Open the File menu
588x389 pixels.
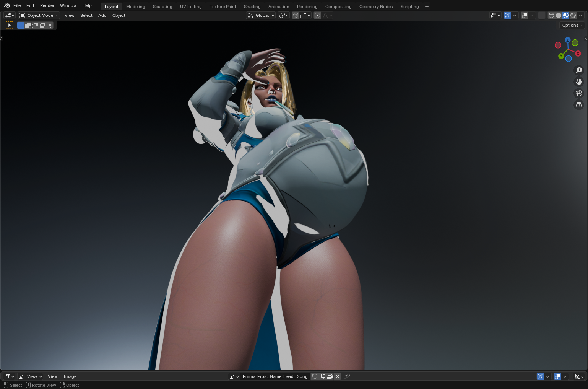17,5
